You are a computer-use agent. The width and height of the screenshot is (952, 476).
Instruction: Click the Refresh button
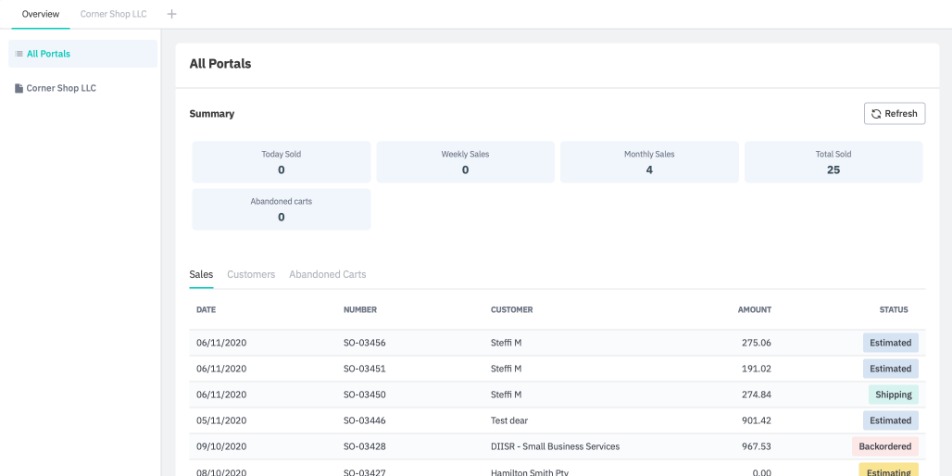point(894,114)
